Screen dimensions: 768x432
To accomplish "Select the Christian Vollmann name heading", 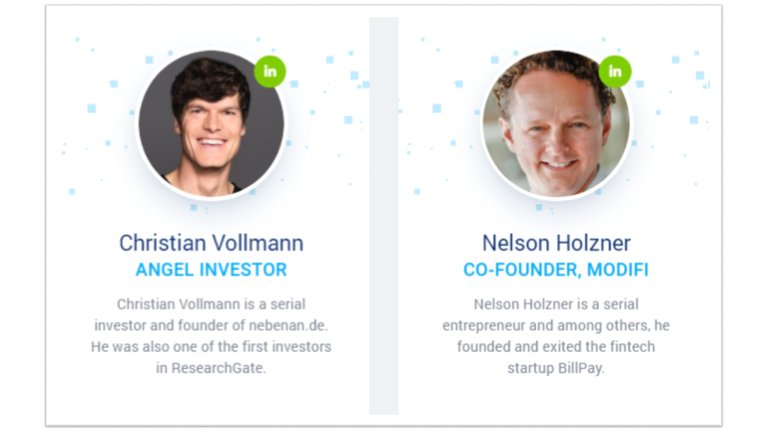I will [211, 243].
